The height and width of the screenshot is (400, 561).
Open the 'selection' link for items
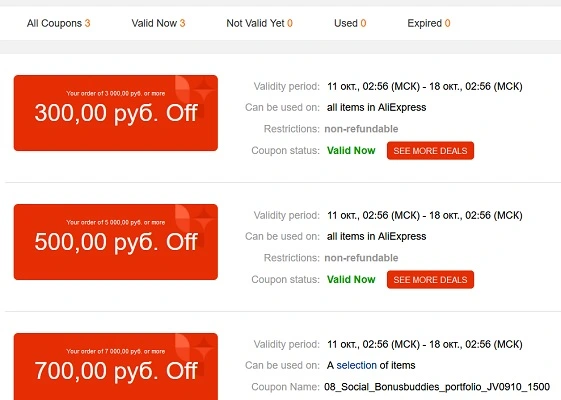(x=356, y=365)
